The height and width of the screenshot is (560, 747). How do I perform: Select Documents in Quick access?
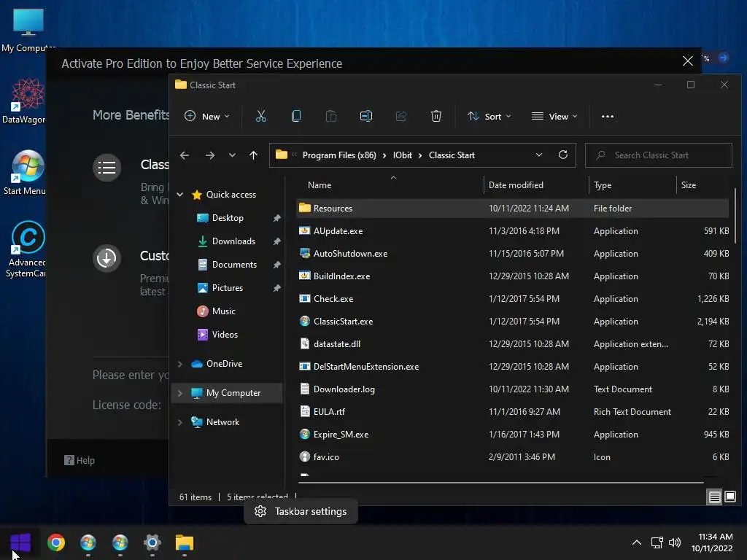point(234,264)
